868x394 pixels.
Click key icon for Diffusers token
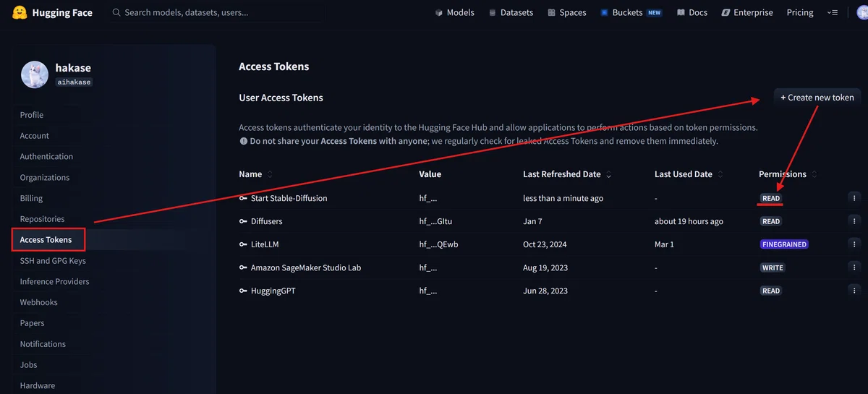pyautogui.click(x=243, y=221)
